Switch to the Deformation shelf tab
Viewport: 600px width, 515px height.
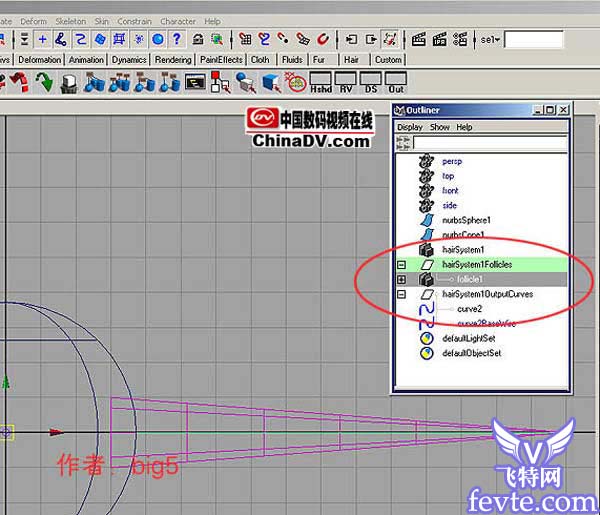(39, 60)
